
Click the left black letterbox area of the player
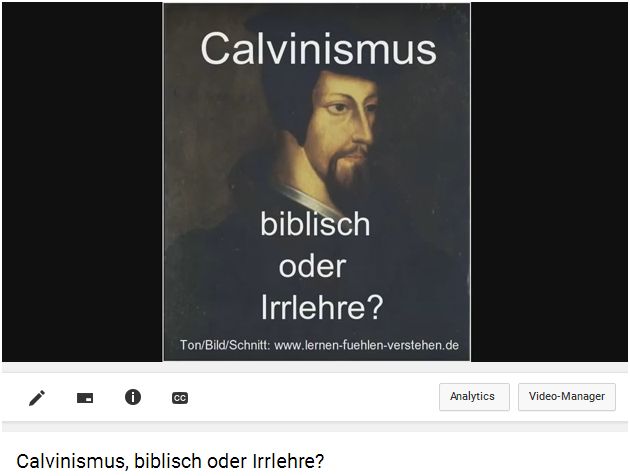click(82, 182)
